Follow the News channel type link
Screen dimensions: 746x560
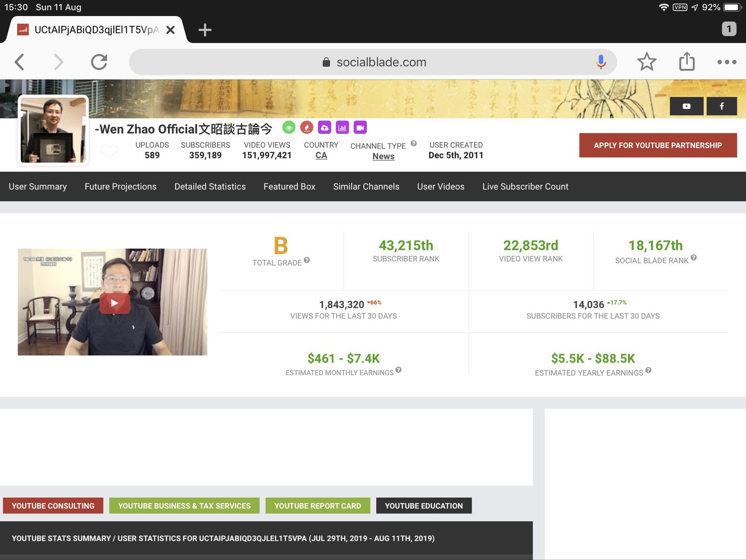pyautogui.click(x=383, y=157)
